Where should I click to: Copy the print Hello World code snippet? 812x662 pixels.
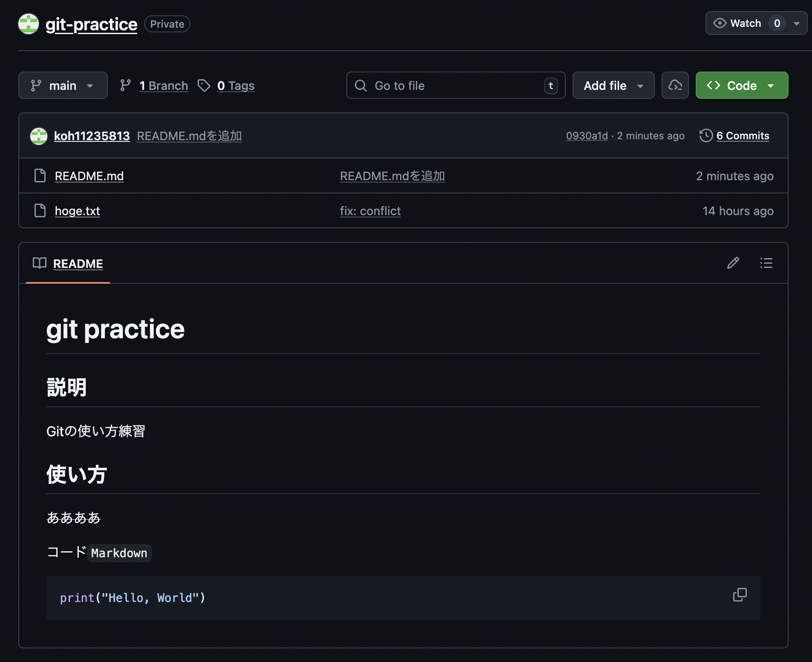(x=740, y=595)
